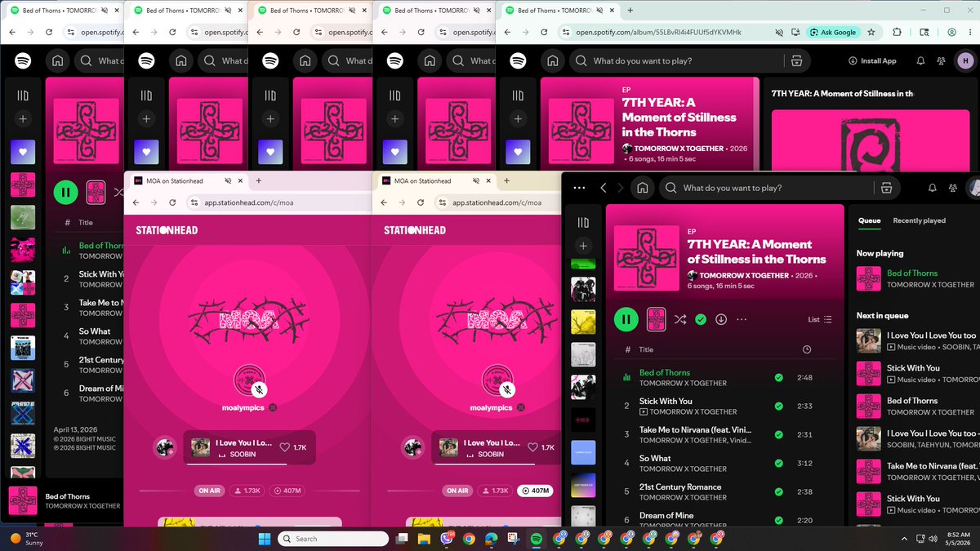
Task: Toggle the saved check on the So What row
Action: click(x=778, y=464)
